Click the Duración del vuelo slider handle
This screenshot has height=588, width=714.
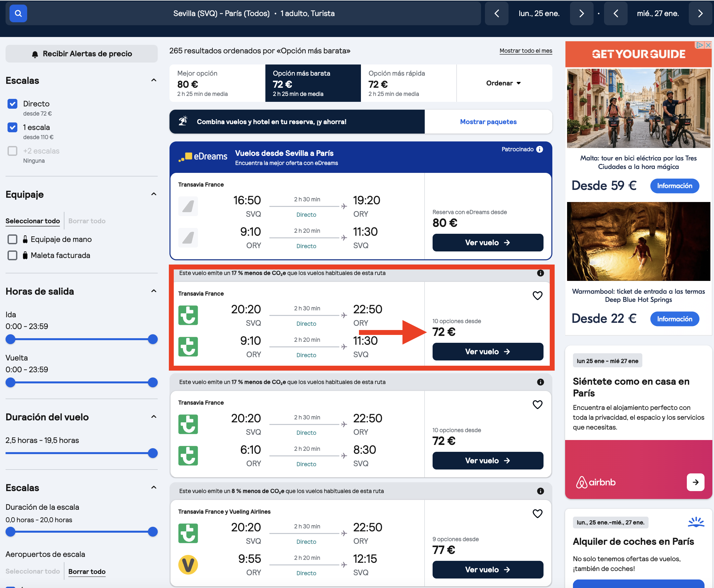[153, 453]
